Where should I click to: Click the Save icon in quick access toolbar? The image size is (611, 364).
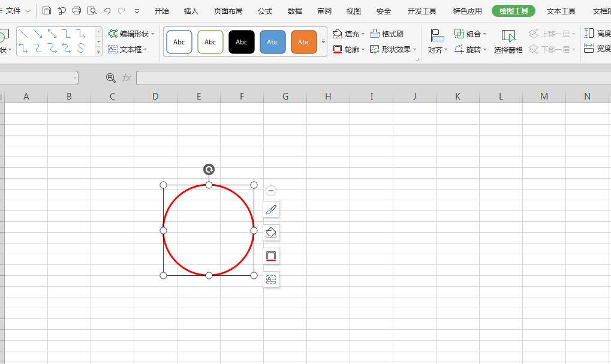point(47,11)
